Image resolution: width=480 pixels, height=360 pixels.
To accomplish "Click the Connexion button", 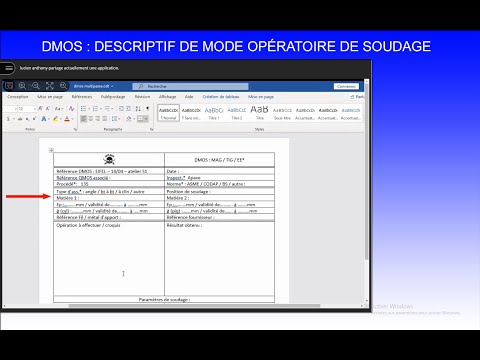I will click(346, 86).
